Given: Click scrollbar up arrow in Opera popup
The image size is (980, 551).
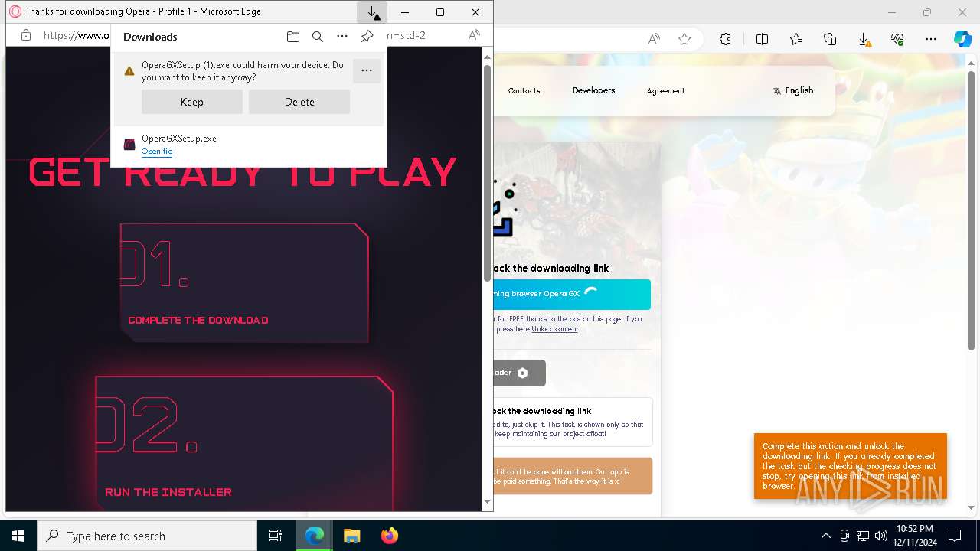Looking at the screenshot, I should 487,56.
